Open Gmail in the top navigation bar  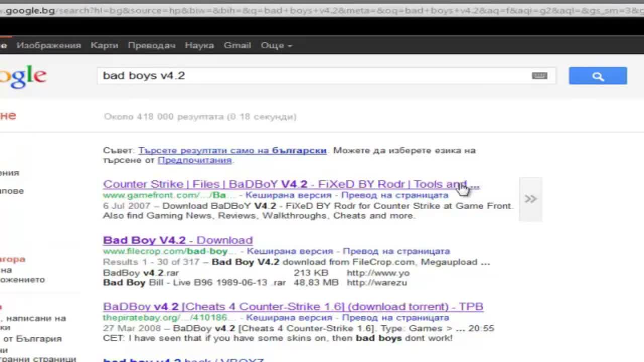coord(237,45)
